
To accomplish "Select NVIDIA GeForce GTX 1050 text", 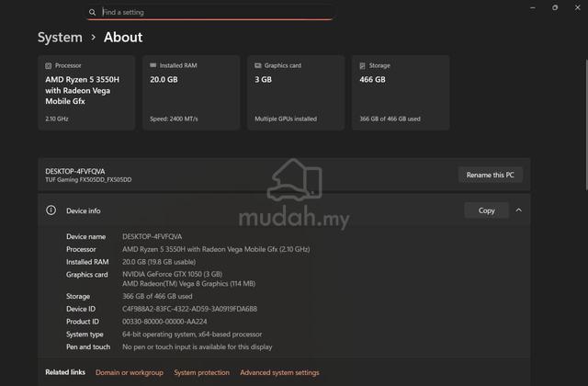I will 172,274.
